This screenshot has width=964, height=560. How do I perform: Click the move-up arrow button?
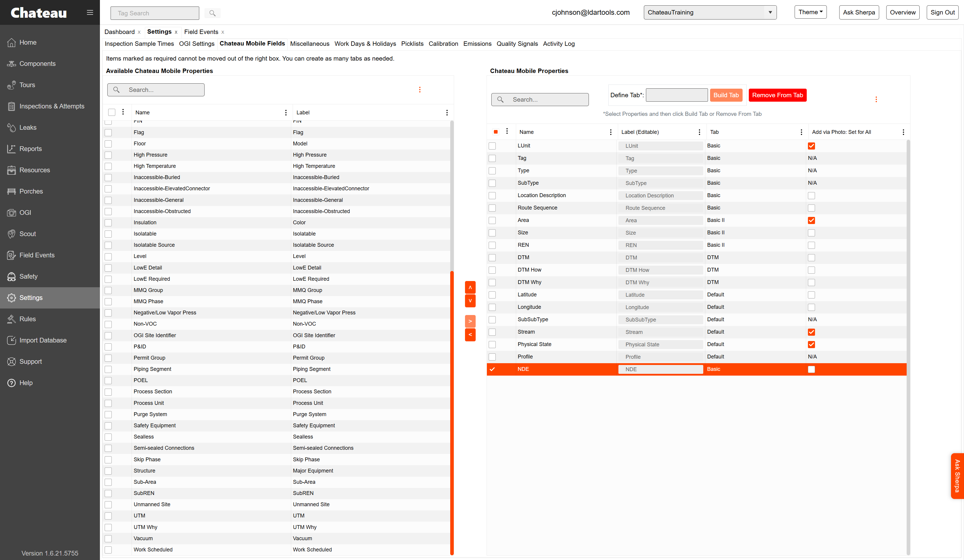(x=470, y=287)
